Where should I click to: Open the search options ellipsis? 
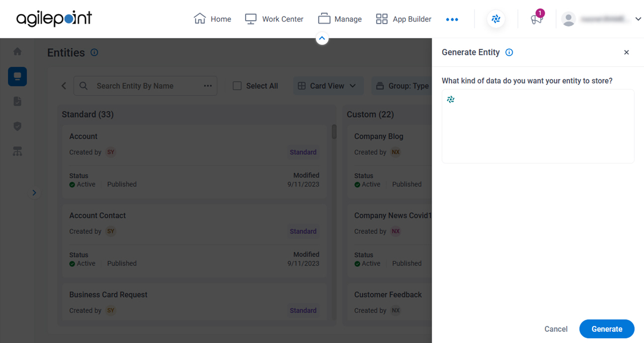pos(208,86)
